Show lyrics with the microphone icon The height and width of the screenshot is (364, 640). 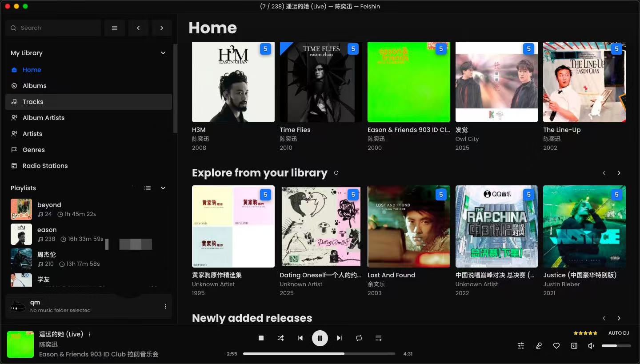539,346
